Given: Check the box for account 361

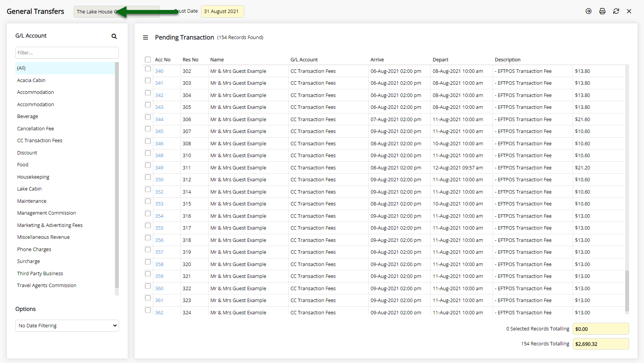Looking at the screenshot, I should click(x=148, y=298).
